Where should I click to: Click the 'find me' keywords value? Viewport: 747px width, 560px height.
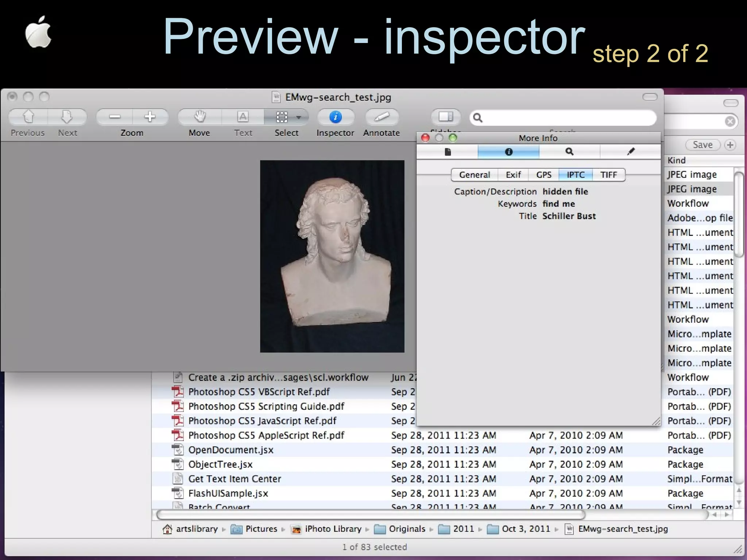click(559, 204)
